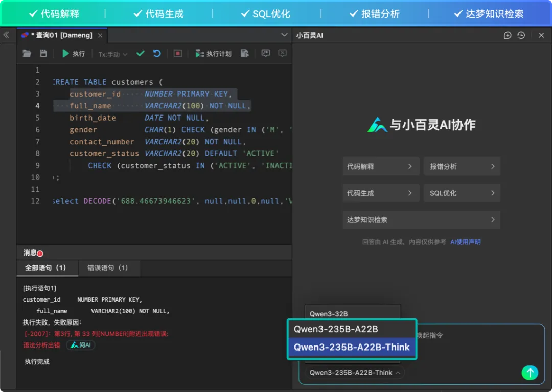Image resolution: width=552 pixels, height=392 pixels.
Task: Click the 语法分析出错 error text
Action: click(41, 345)
